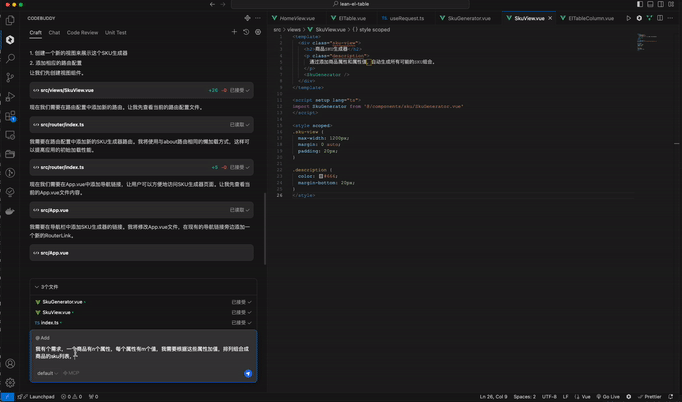Open the HomeView.vue editor tab
Image resolution: width=682 pixels, height=402 pixels.
(x=298, y=18)
